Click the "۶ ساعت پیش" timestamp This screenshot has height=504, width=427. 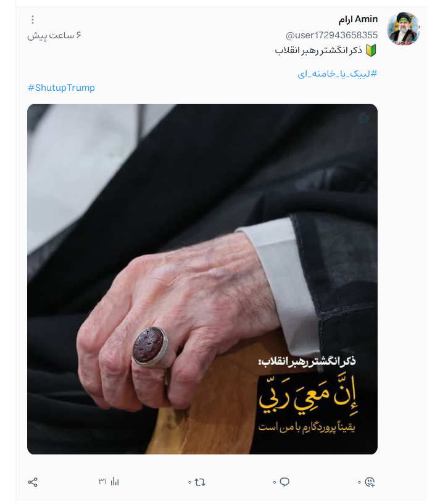54,35
